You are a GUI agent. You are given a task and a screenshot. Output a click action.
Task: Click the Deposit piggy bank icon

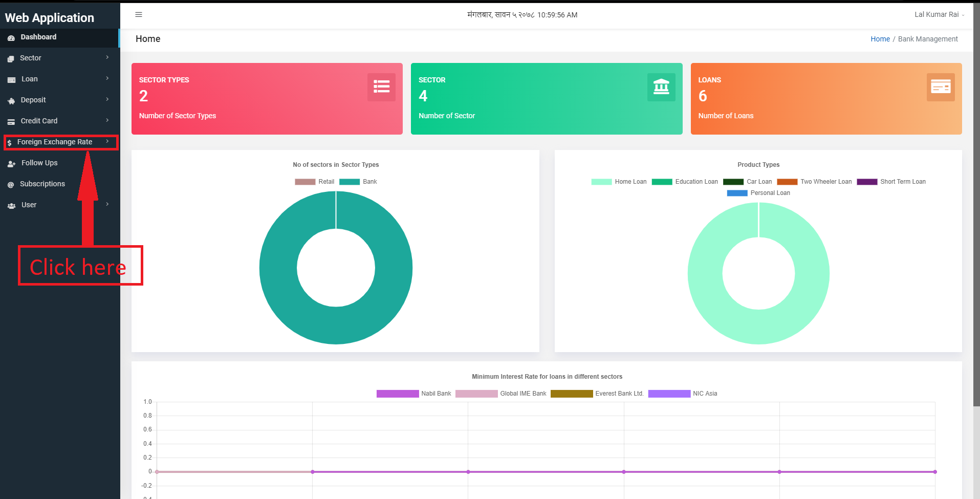tap(11, 101)
